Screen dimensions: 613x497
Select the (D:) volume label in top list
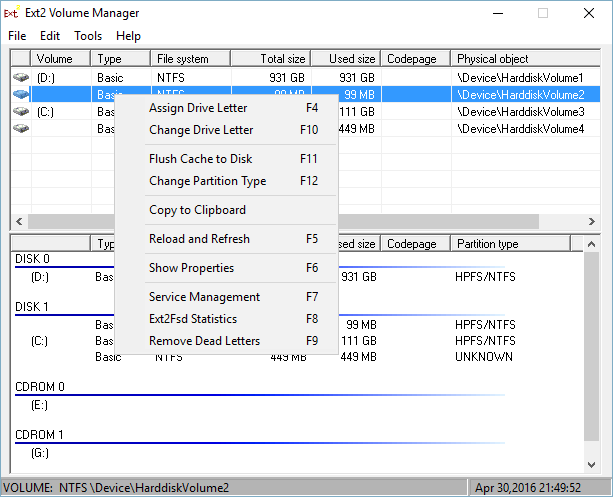tap(46, 78)
